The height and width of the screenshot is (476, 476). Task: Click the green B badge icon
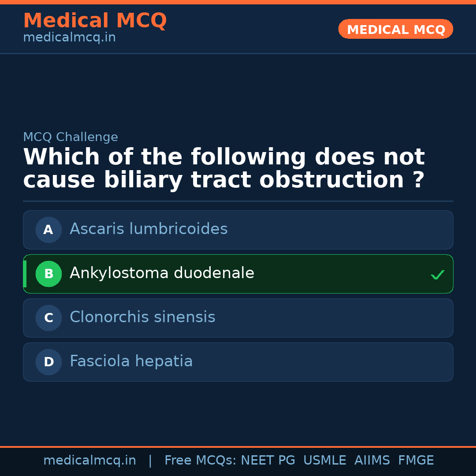pyautogui.click(x=48, y=274)
